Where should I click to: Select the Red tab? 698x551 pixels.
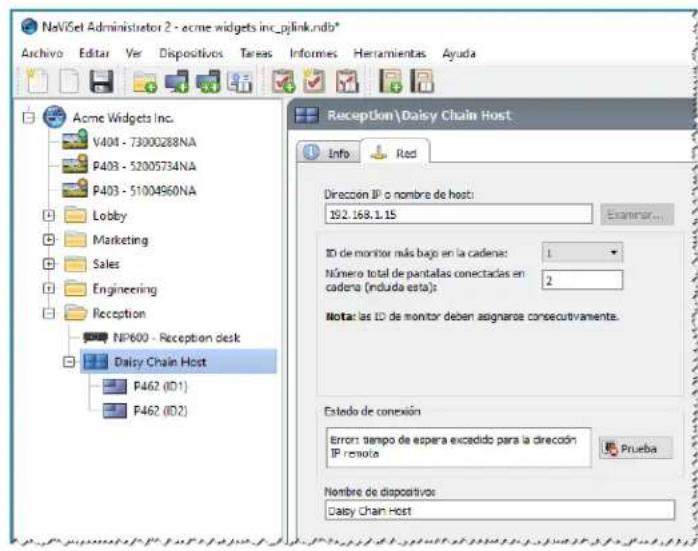[395, 152]
